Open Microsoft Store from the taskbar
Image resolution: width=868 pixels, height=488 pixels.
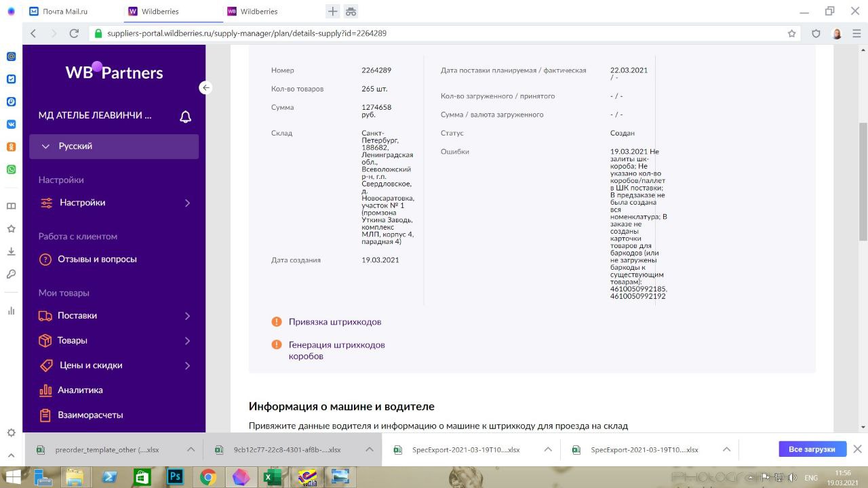(x=142, y=477)
